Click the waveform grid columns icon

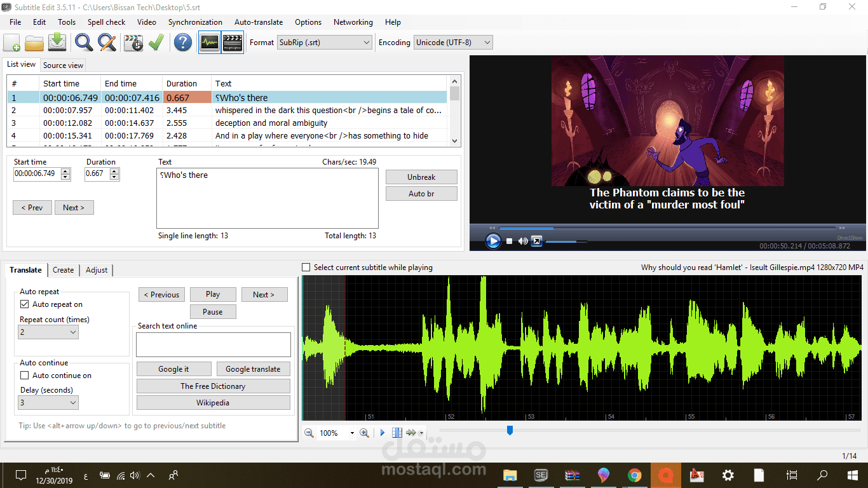(397, 433)
